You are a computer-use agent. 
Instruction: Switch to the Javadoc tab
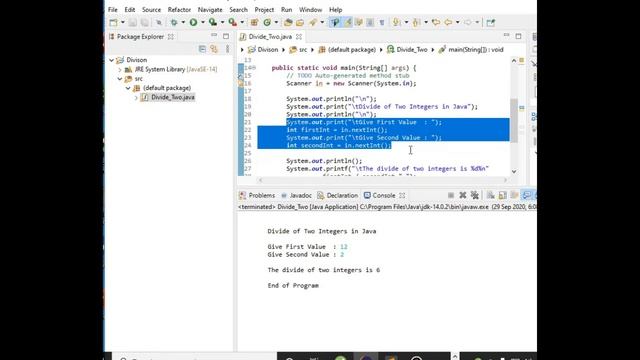[297, 196]
